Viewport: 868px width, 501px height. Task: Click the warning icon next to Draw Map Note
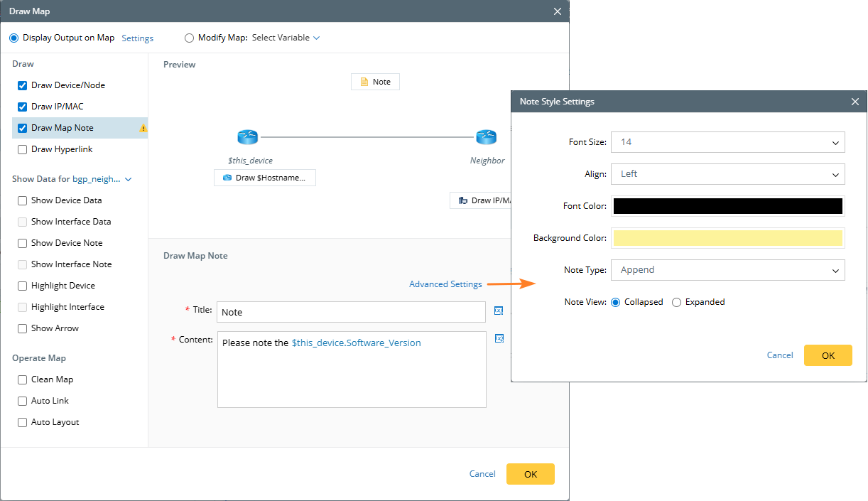click(x=143, y=129)
